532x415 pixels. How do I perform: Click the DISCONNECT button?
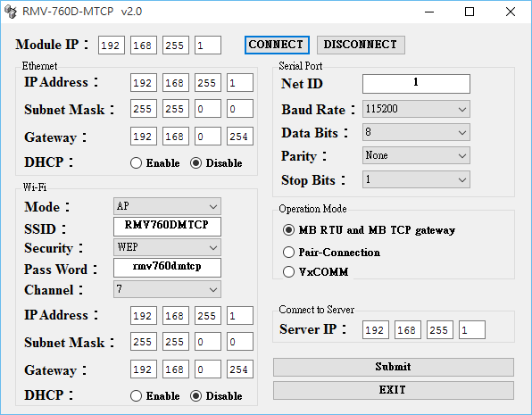click(361, 45)
